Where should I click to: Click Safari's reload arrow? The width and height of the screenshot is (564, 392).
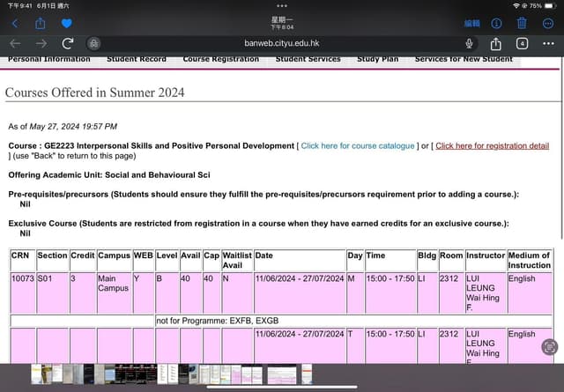(68, 43)
